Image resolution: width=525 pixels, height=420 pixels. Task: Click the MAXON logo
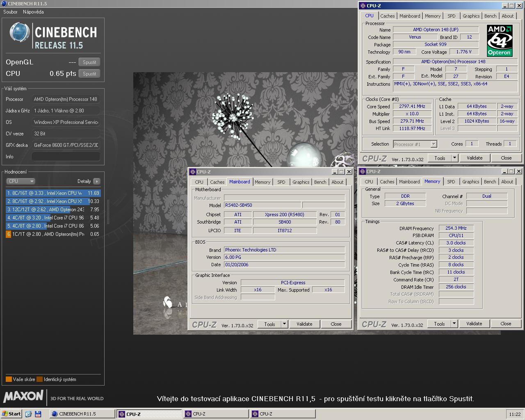[x=23, y=396]
